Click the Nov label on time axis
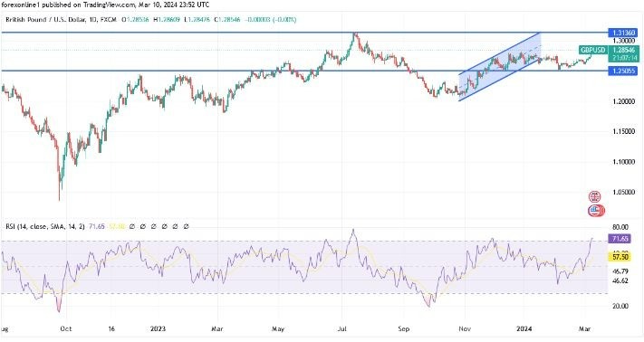This screenshot has width=644, height=342. click(465, 328)
